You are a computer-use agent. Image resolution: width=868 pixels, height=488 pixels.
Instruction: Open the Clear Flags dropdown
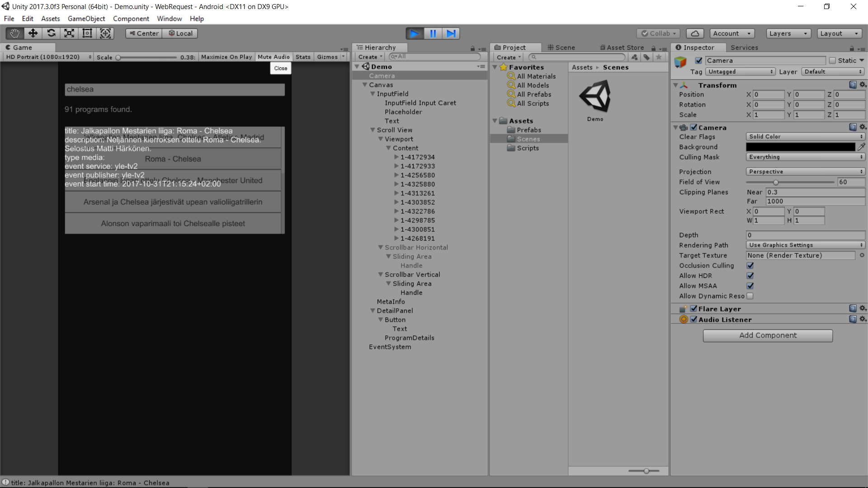click(805, 136)
